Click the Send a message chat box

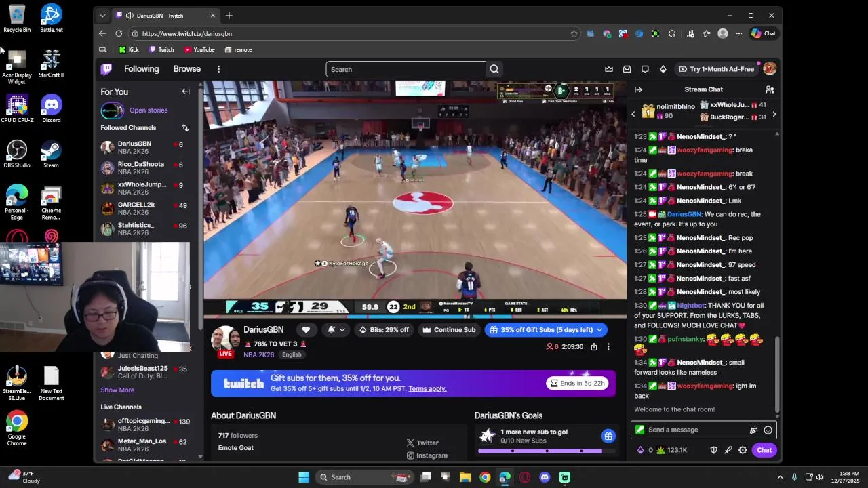pos(703,430)
